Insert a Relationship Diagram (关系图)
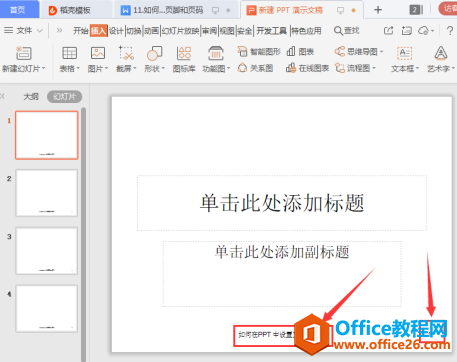 (x=255, y=68)
